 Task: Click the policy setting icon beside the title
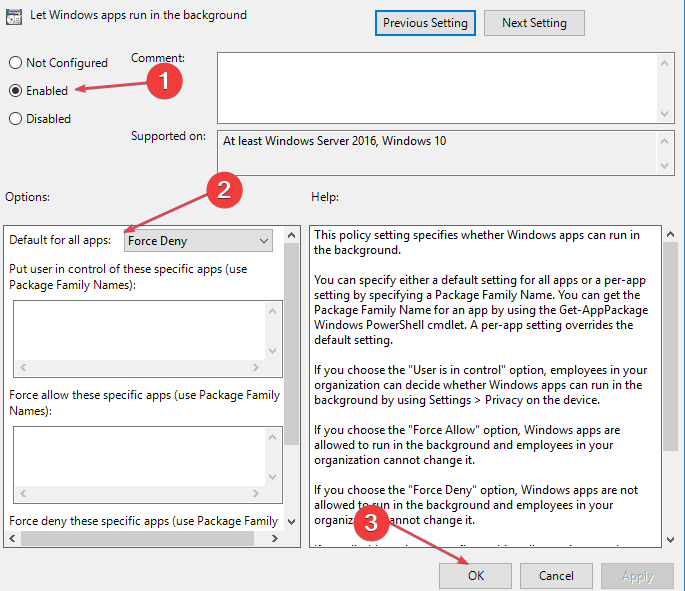pyautogui.click(x=14, y=17)
